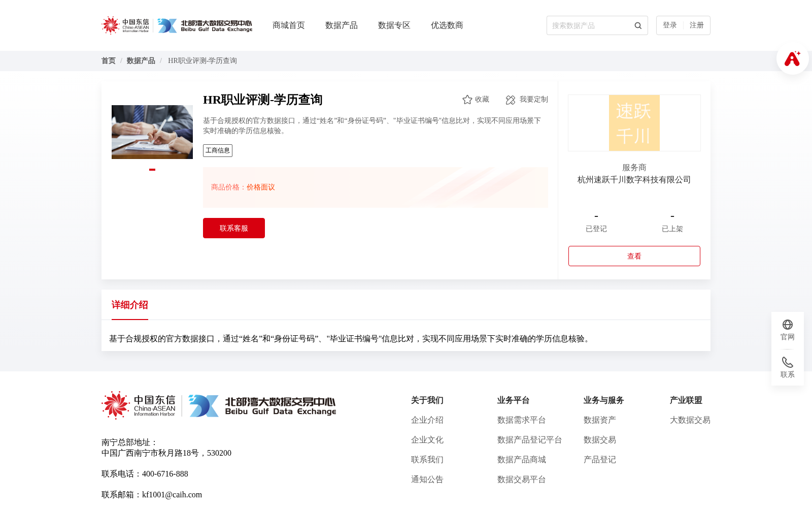Viewport: 812px width, 508px height.
Task: Click the 登录 link
Action: tap(670, 25)
